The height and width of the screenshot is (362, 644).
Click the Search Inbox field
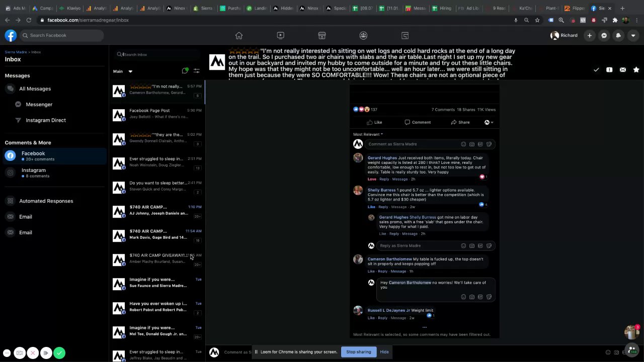pos(157,54)
